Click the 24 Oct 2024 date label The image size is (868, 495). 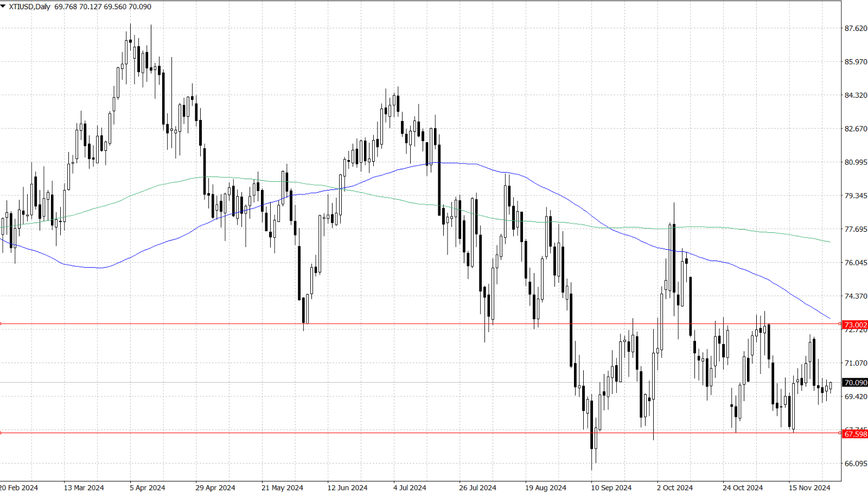[743, 487]
